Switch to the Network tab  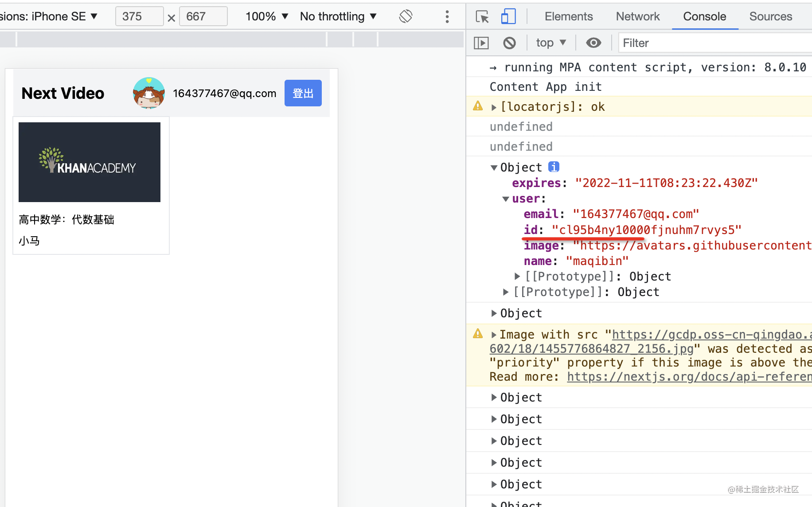637,16
